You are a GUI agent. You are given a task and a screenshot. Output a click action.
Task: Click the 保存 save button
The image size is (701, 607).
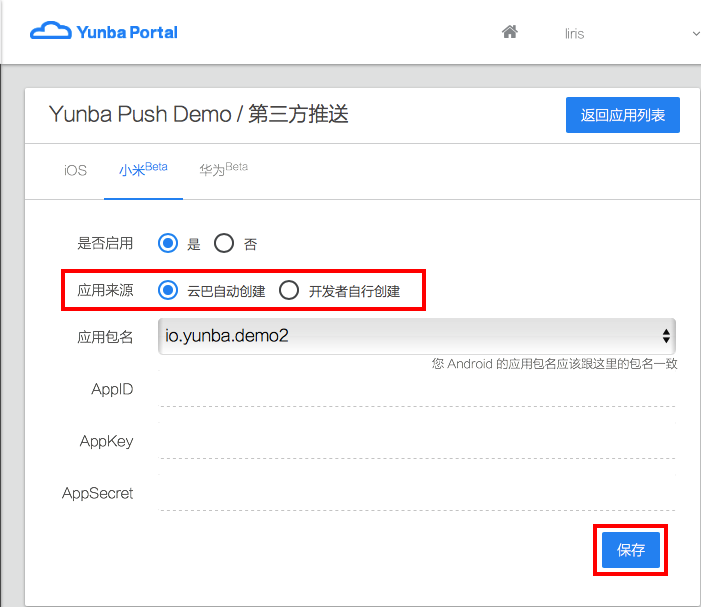pos(630,550)
